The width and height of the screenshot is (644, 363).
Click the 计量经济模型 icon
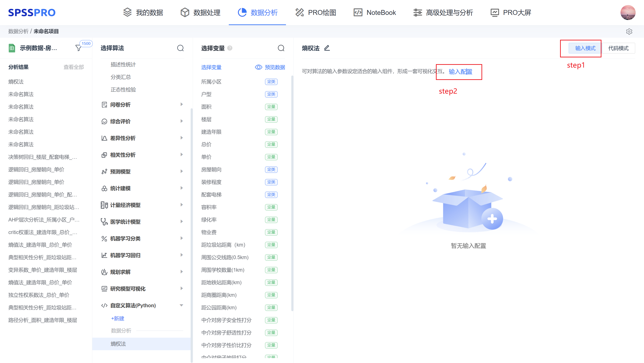tap(104, 205)
